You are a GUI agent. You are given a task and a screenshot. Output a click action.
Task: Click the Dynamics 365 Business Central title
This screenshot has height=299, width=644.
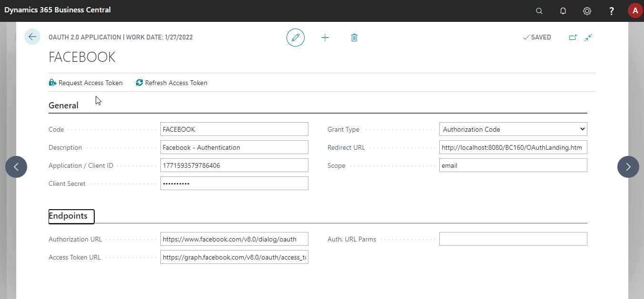coord(58,10)
